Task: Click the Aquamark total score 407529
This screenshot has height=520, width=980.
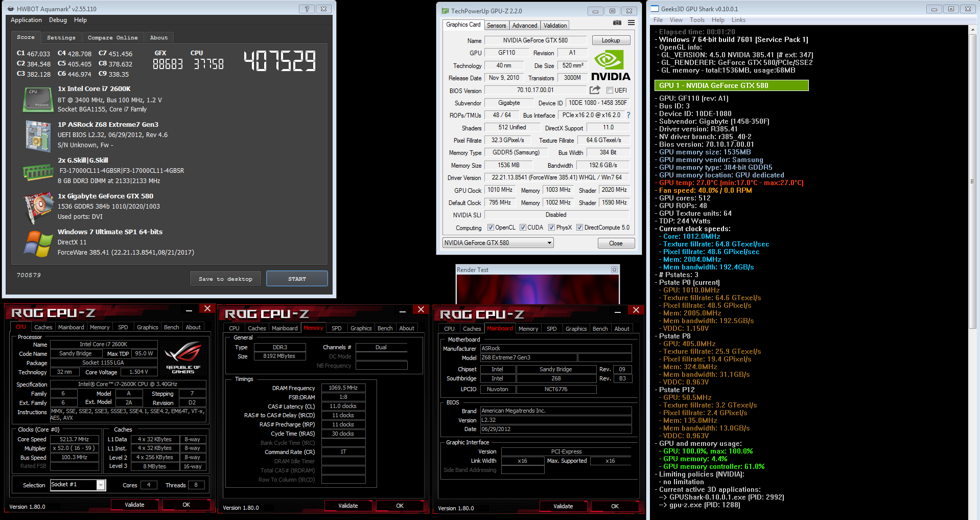Action: (279, 61)
